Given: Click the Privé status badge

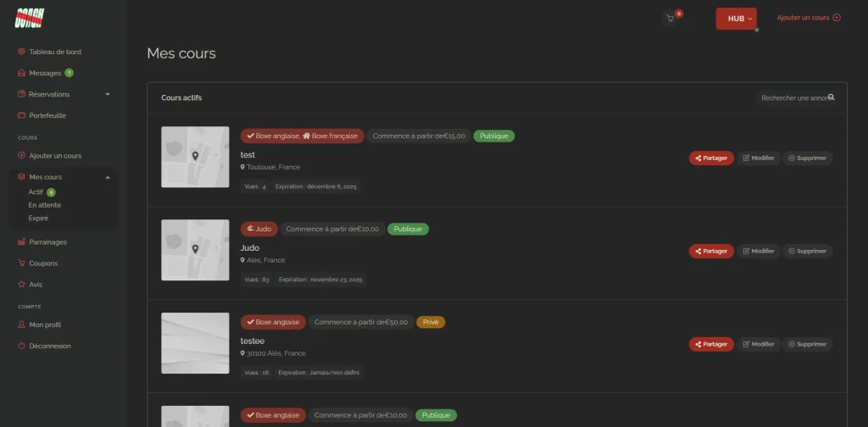Looking at the screenshot, I should pos(431,322).
